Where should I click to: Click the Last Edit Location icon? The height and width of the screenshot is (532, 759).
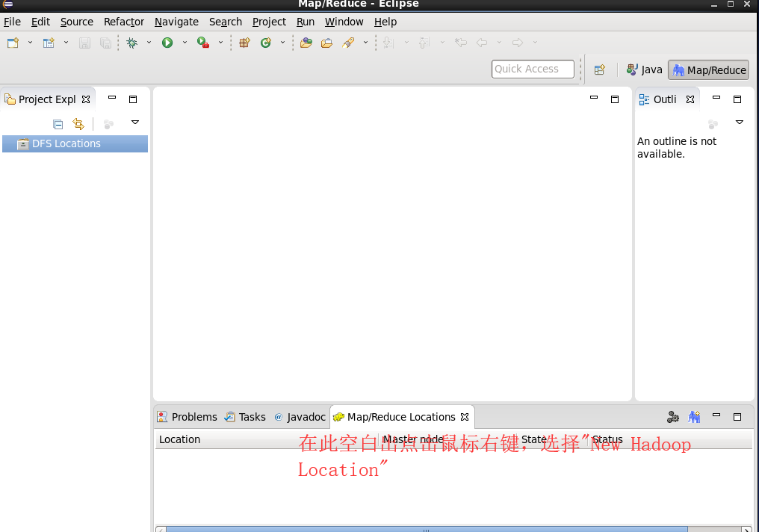click(461, 43)
